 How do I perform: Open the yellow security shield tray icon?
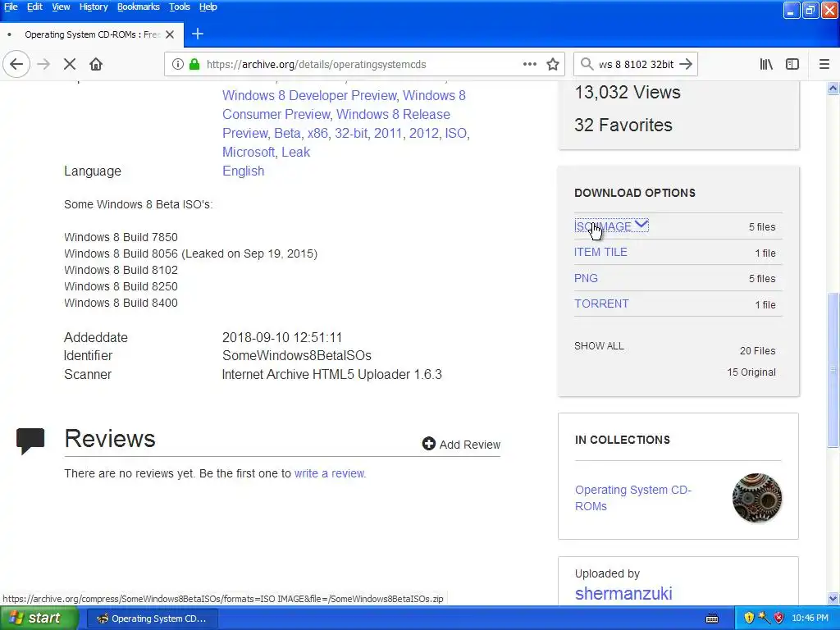(x=749, y=619)
